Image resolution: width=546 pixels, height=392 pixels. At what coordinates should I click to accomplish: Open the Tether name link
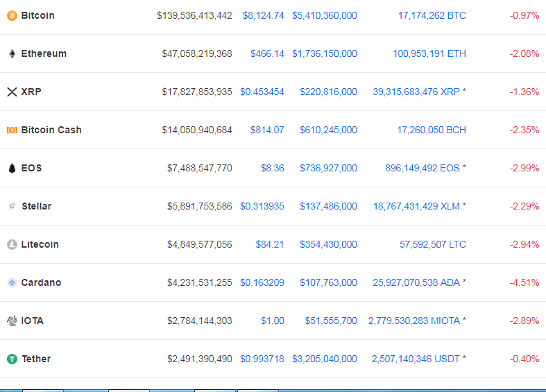pyautogui.click(x=36, y=359)
